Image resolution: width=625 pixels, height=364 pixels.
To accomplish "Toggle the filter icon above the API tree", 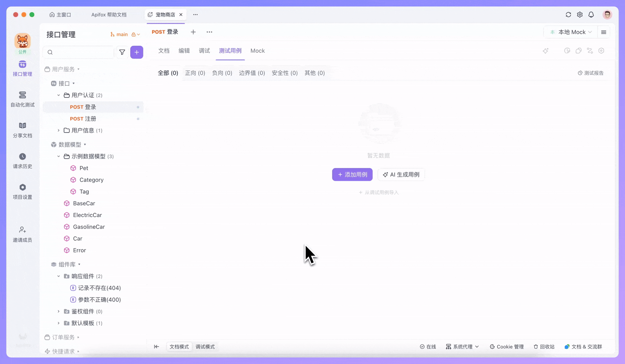I will point(122,52).
